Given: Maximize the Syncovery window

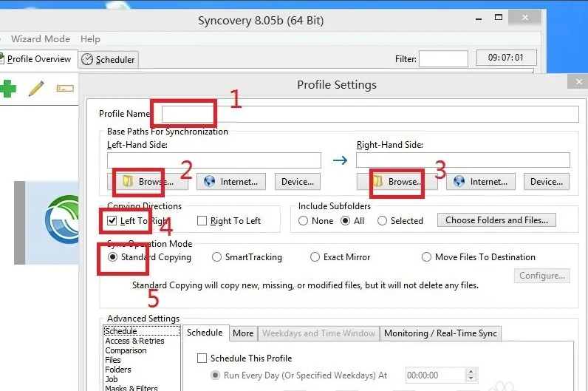Looking at the screenshot, I should point(499,17).
